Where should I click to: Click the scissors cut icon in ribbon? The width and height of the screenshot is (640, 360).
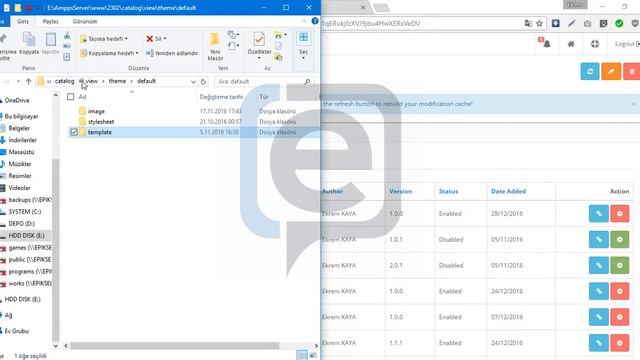click(67, 36)
